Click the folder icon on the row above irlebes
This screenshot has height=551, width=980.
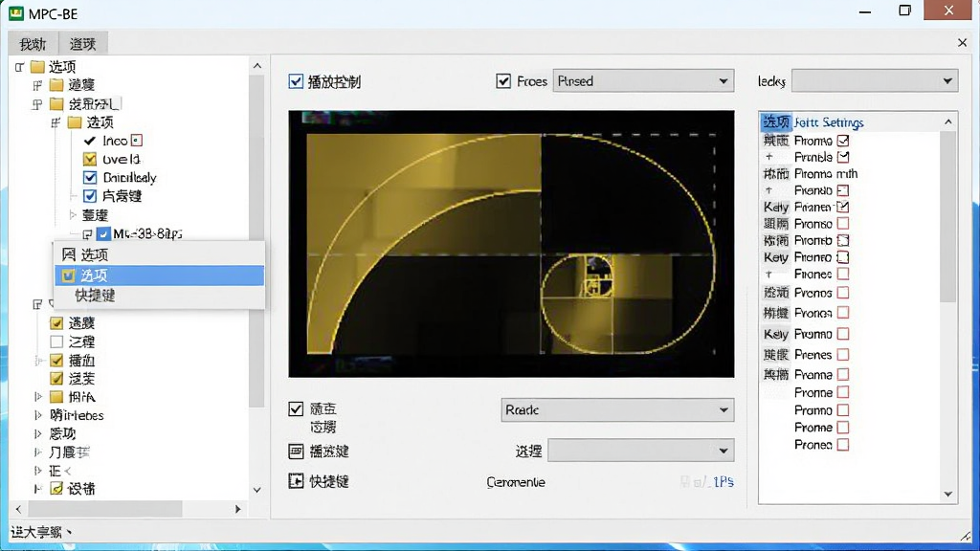56,397
